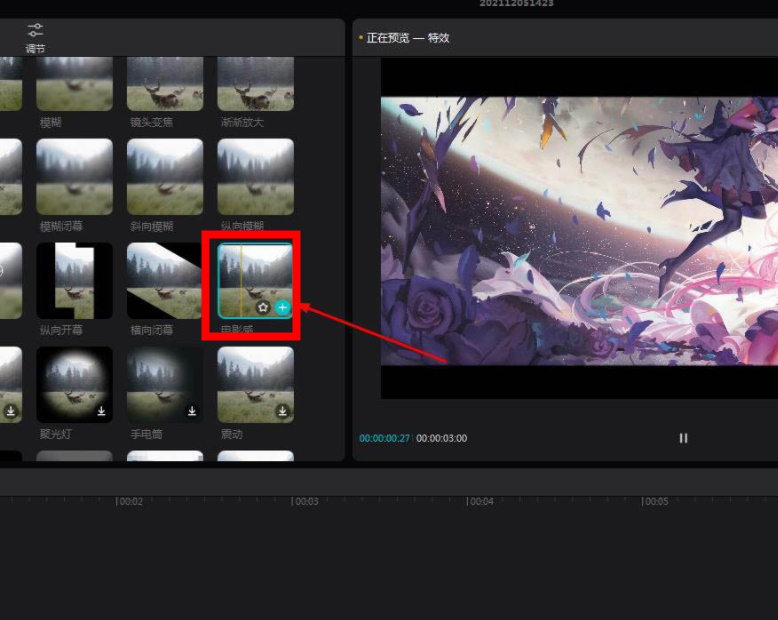The width and height of the screenshot is (778, 620).
Task: Select the 纵向模糊 vertical blur effect
Action: pyautogui.click(x=255, y=176)
